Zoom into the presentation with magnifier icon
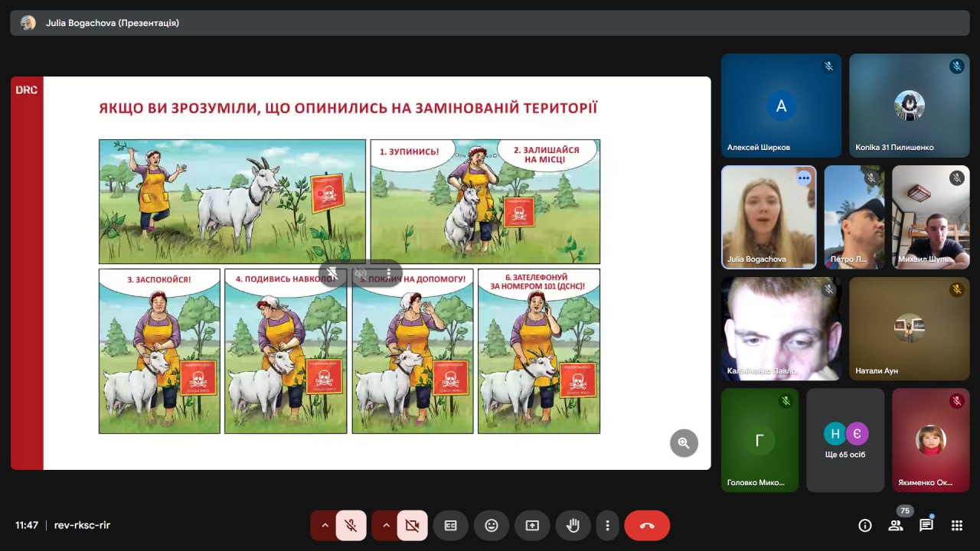980x551 pixels. 684,442
